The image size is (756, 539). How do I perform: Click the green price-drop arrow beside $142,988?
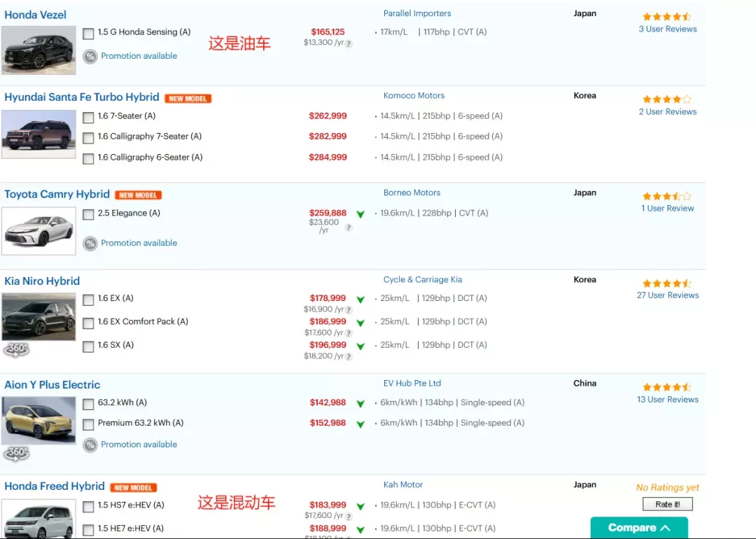click(360, 403)
